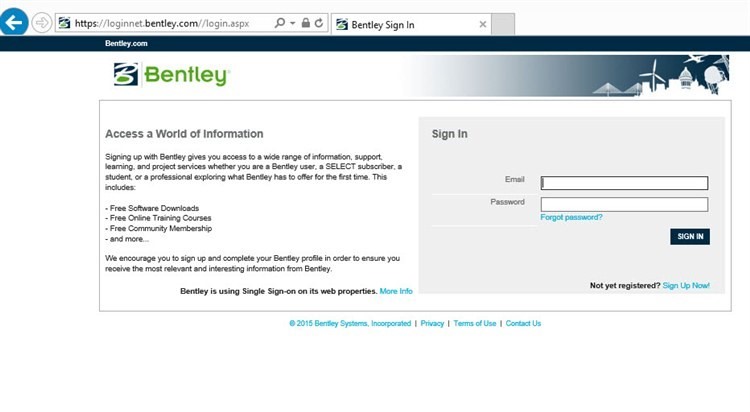Click the header skyline banner image
The image size is (750, 412).
[568, 75]
